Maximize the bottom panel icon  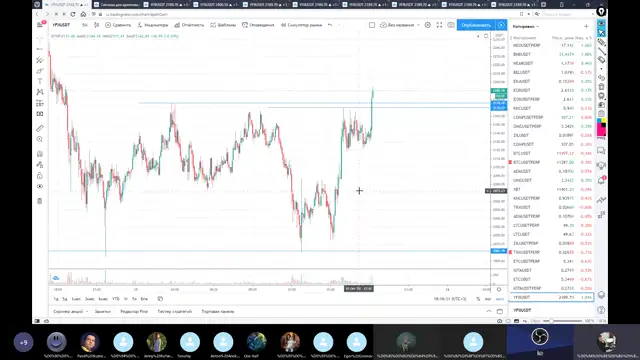pyautogui.click(x=500, y=311)
